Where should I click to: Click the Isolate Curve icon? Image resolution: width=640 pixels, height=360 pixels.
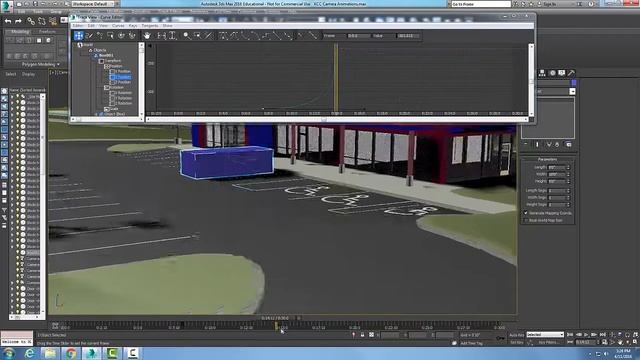pos(208,36)
